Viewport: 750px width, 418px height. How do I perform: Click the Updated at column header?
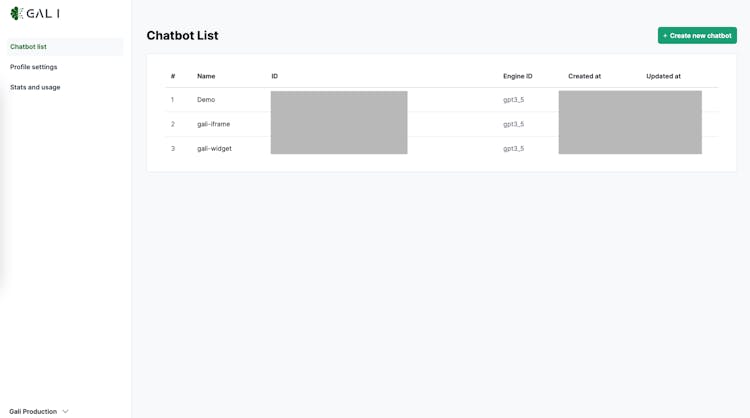coord(663,76)
